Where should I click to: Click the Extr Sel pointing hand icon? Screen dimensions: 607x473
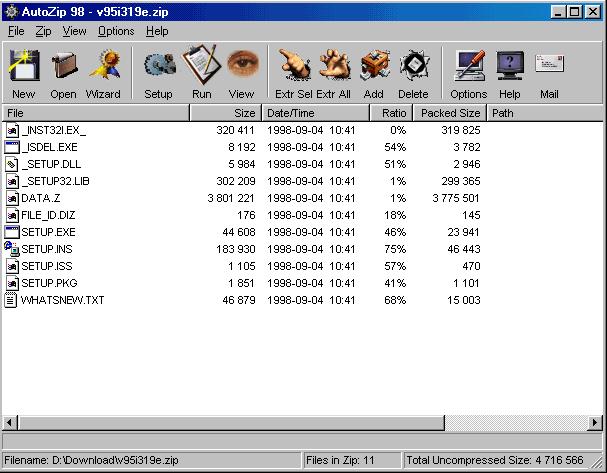(295, 64)
